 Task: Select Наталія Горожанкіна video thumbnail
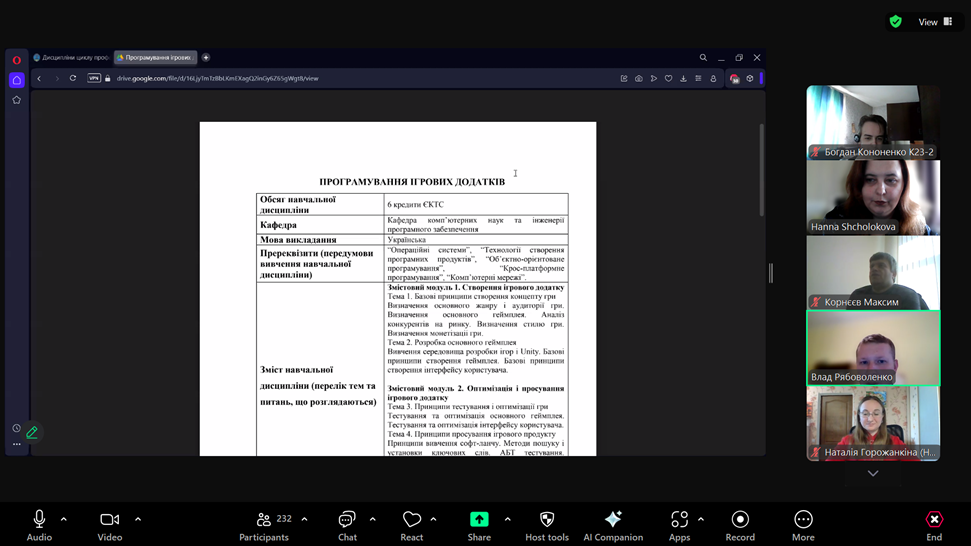[873, 423]
